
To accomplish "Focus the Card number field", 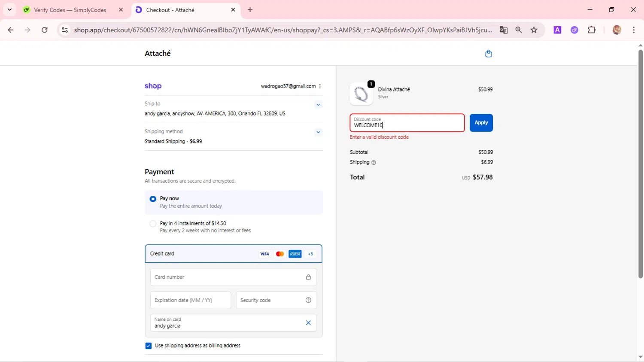I will coord(233,277).
